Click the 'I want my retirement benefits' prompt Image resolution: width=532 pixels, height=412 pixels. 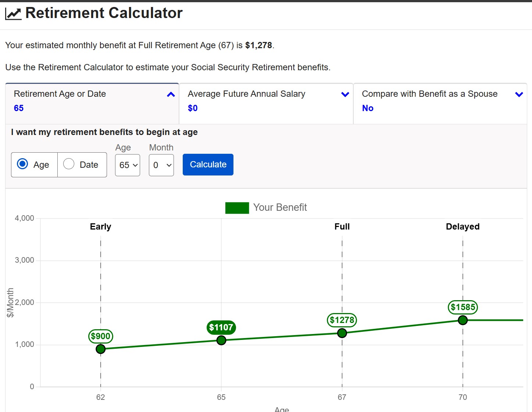[x=104, y=132]
